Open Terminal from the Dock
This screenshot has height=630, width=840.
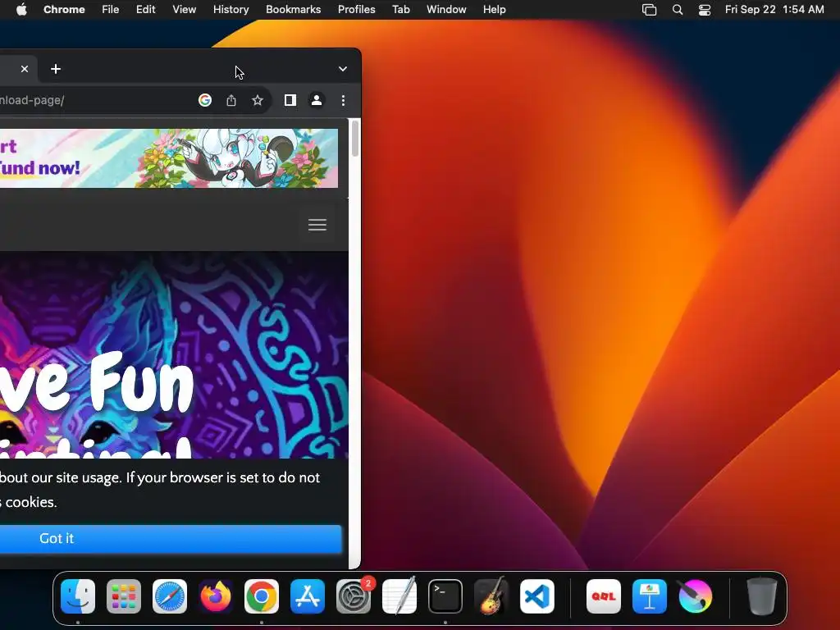tap(445, 596)
